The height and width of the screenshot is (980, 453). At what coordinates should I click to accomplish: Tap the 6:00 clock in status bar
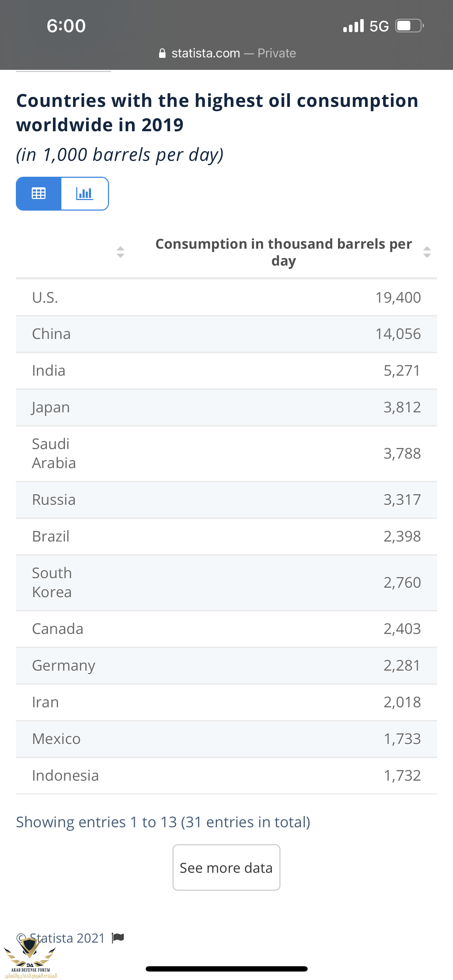(66, 26)
